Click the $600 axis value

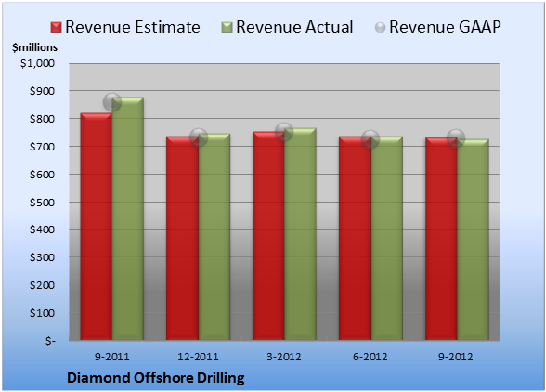tap(42, 175)
